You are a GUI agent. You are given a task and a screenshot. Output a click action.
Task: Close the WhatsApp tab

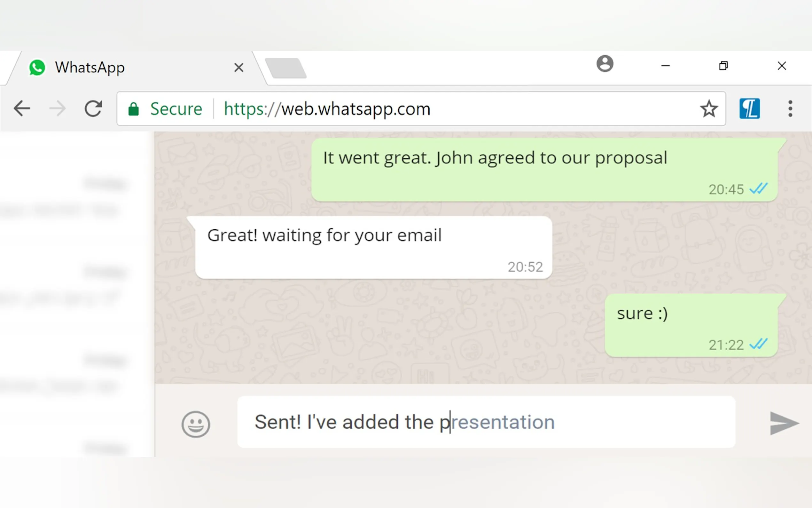tap(239, 67)
